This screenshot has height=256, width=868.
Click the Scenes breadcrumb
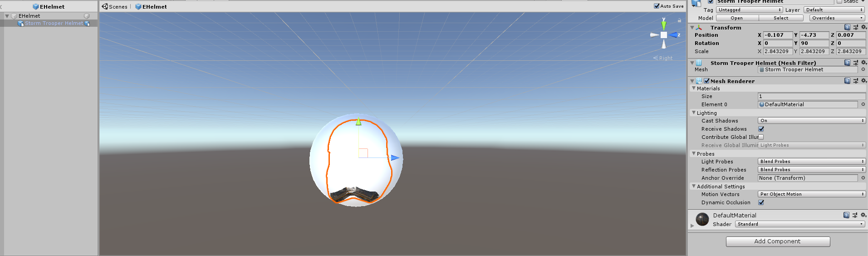point(115,6)
